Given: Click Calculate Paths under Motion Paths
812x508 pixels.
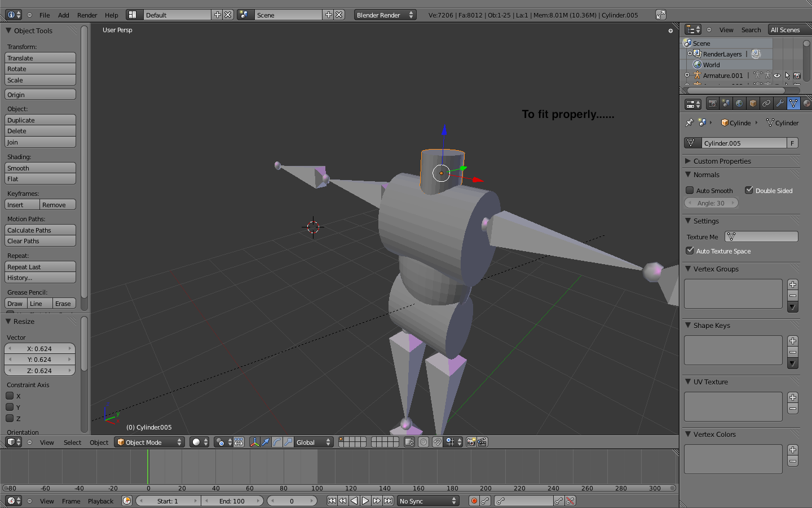Looking at the screenshot, I should tap(40, 230).
